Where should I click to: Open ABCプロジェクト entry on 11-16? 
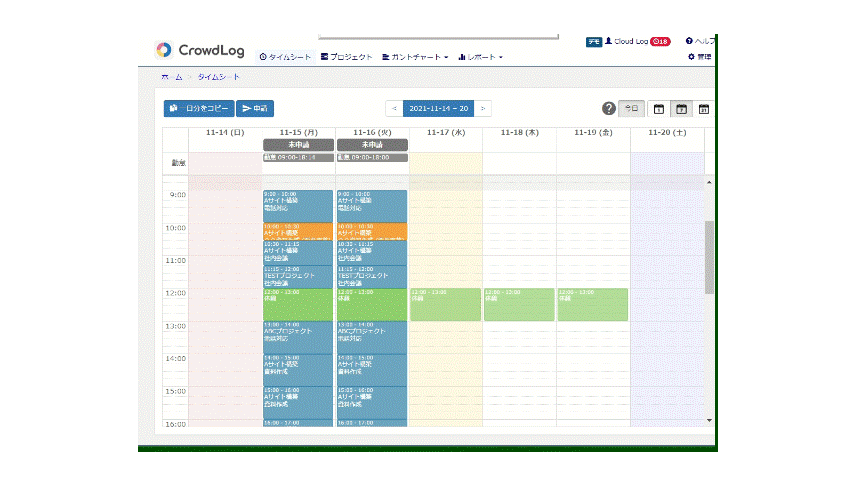372,337
